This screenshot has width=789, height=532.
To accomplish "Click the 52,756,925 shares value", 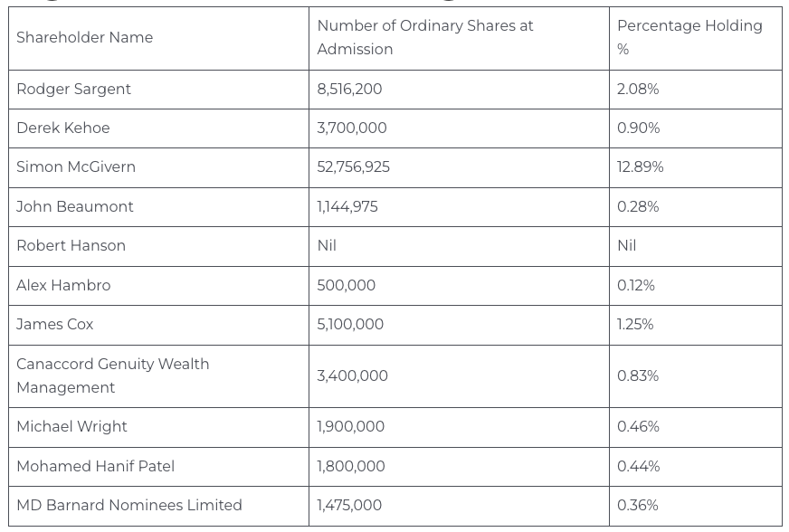I will (354, 167).
